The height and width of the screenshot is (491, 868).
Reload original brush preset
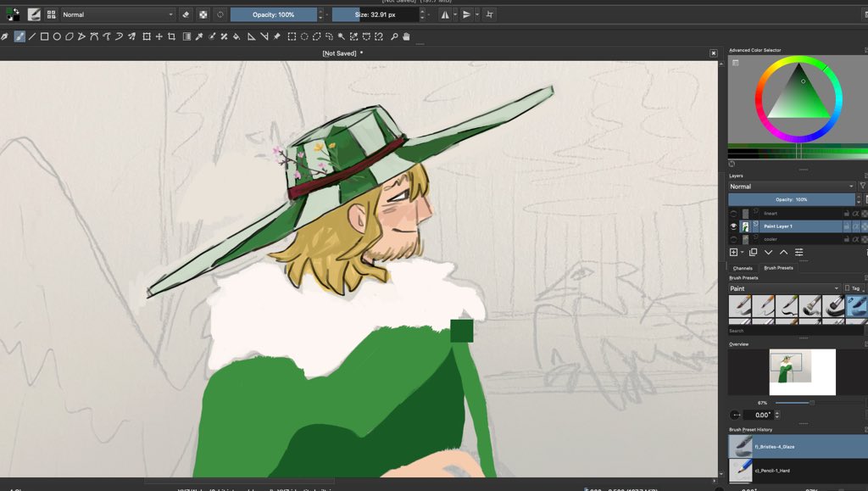220,14
